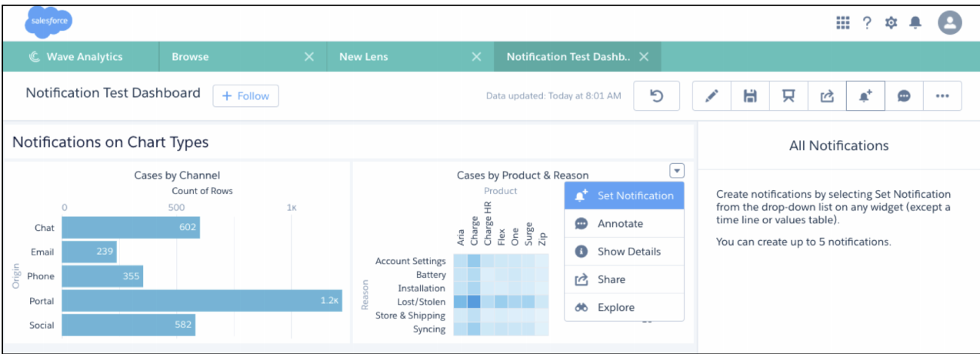The image size is (980, 354).
Task: Click the Data updated timestamp text
Action: point(553,96)
